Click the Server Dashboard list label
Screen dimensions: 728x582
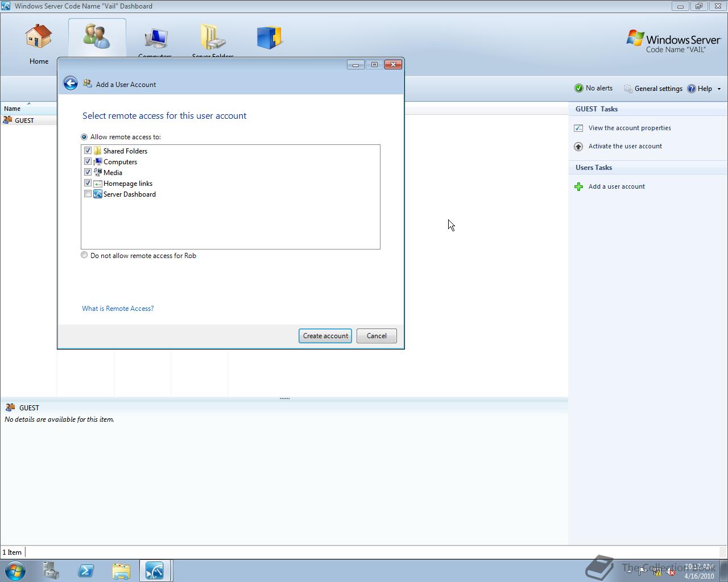click(x=130, y=194)
